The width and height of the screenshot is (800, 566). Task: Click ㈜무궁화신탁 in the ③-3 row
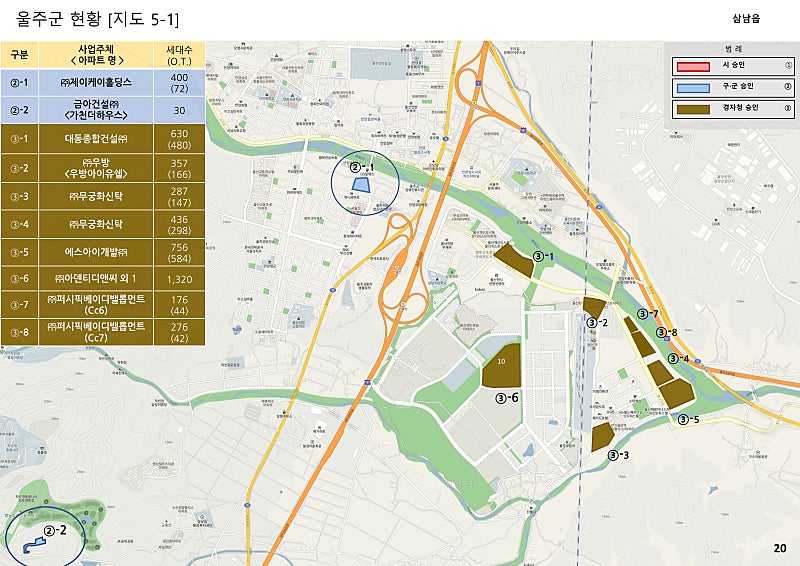tap(96, 196)
